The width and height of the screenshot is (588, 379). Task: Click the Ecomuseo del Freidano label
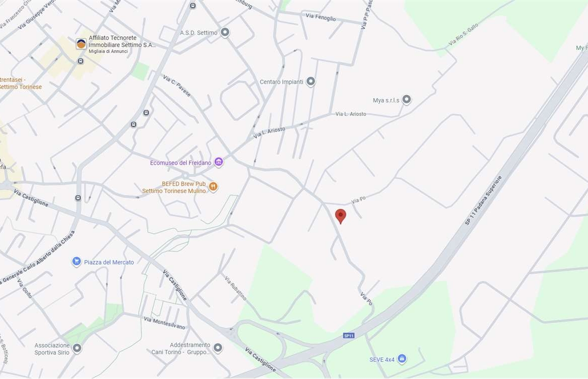coord(181,163)
